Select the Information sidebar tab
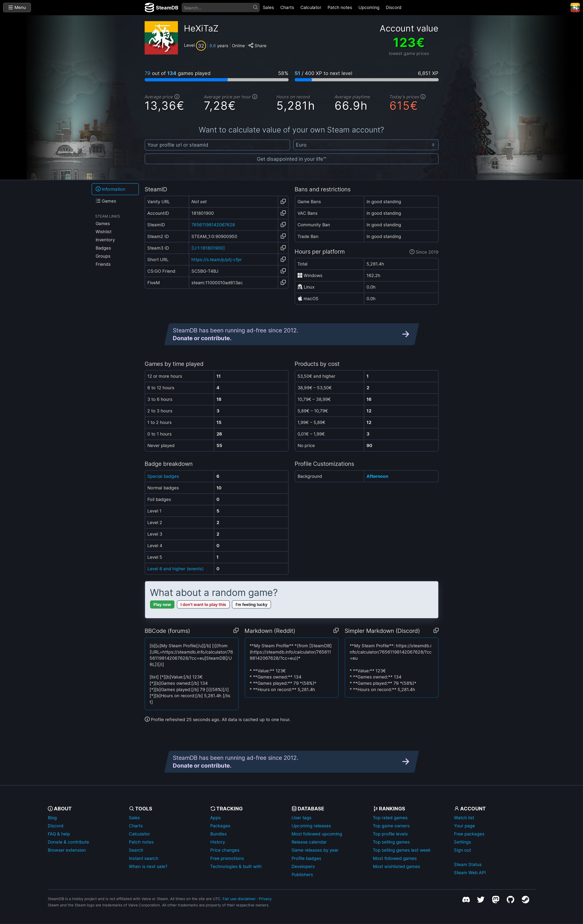The width and height of the screenshot is (583, 924). (x=115, y=189)
